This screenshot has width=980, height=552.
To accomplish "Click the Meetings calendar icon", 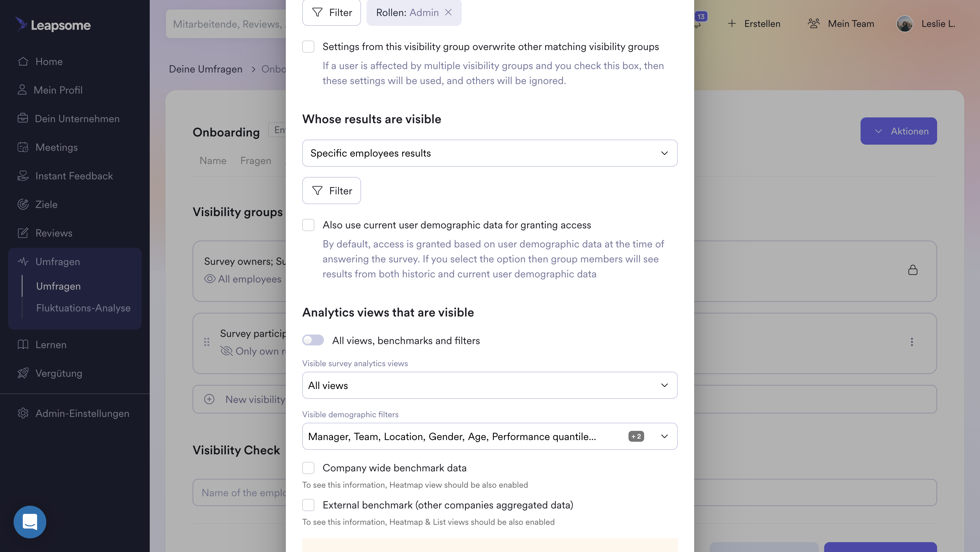I will pos(23,147).
